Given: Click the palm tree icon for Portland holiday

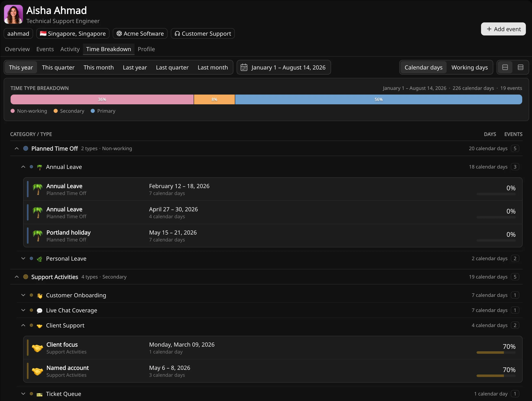Looking at the screenshot, I should click(x=38, y=236).
